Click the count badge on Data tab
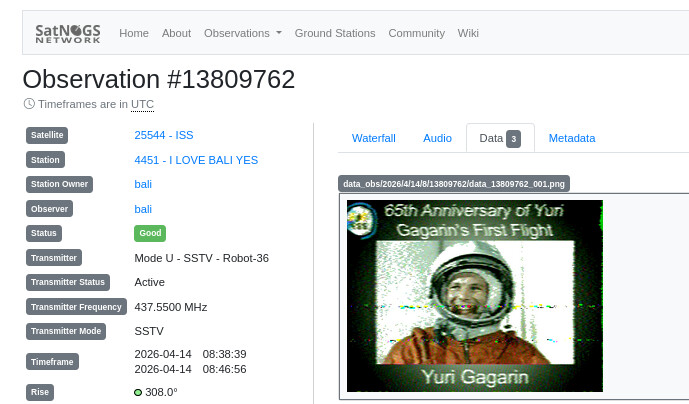 [x=513, y=139]
